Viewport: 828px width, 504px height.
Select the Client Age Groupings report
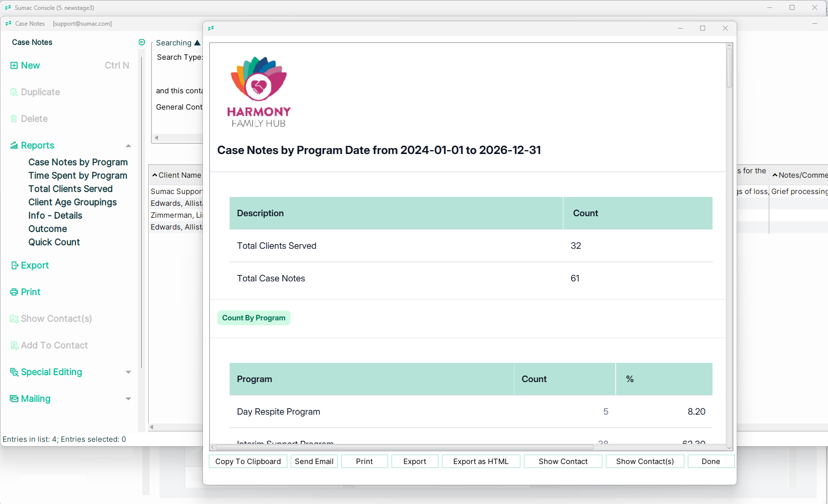point(73,202)
